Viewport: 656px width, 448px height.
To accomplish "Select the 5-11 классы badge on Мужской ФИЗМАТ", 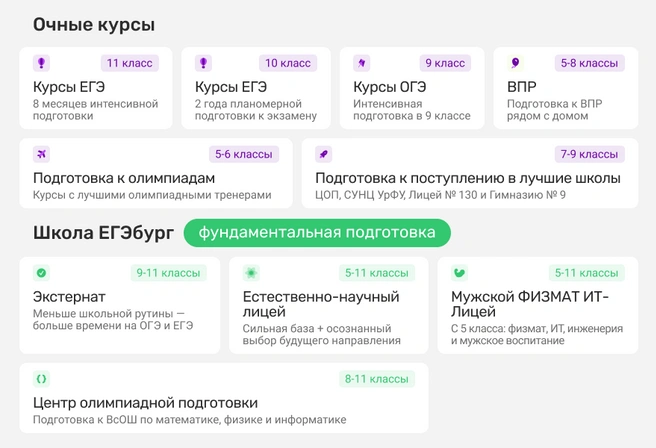I will point(587,273).
